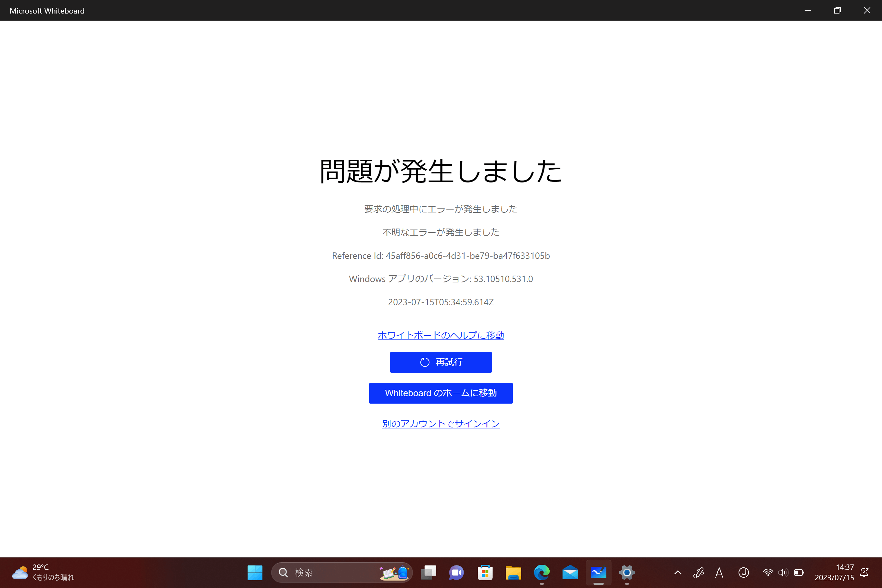Open weather widget showing 29°C
This screenshot has height=588, width=882.
(43, 573)
